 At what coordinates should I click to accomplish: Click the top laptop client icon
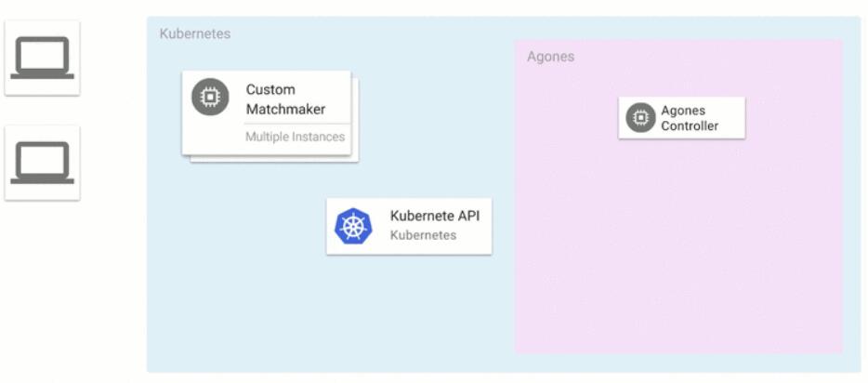42,58
